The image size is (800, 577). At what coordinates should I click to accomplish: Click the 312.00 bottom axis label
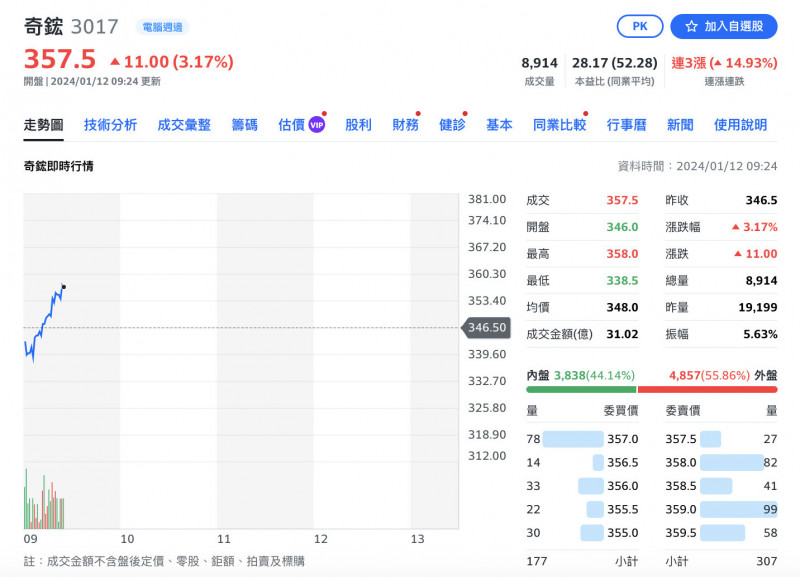(x=487, y=456)
